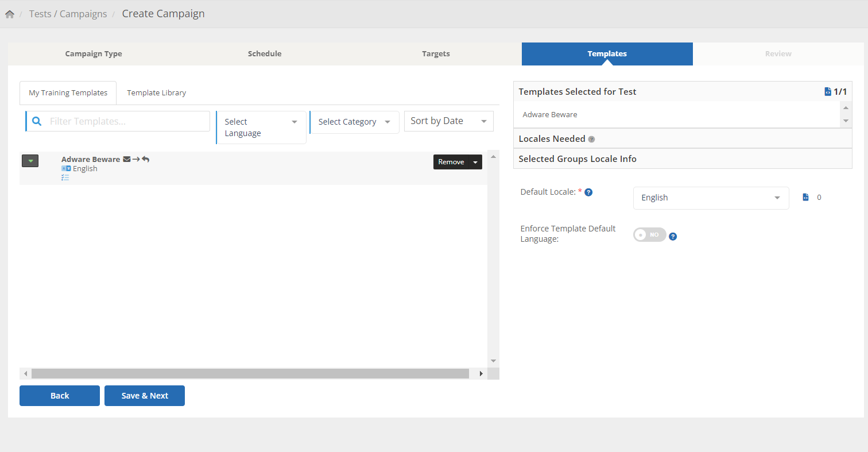Open the Enforce Template Default Language help icon
Screen dimensions: 868x452
[673, 236]
